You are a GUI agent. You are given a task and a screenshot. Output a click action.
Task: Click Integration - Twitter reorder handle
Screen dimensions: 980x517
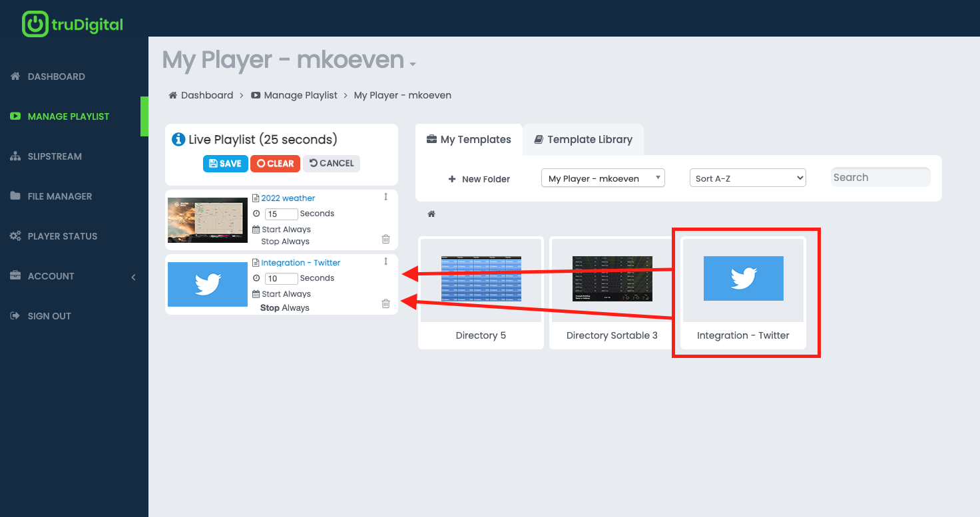(385, 261)
